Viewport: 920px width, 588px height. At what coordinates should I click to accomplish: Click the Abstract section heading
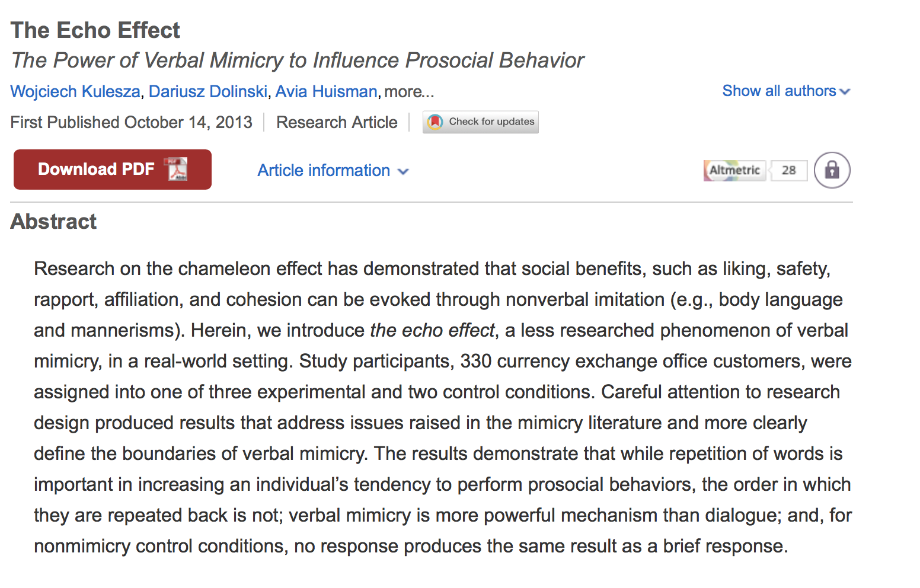coord(53,222)
